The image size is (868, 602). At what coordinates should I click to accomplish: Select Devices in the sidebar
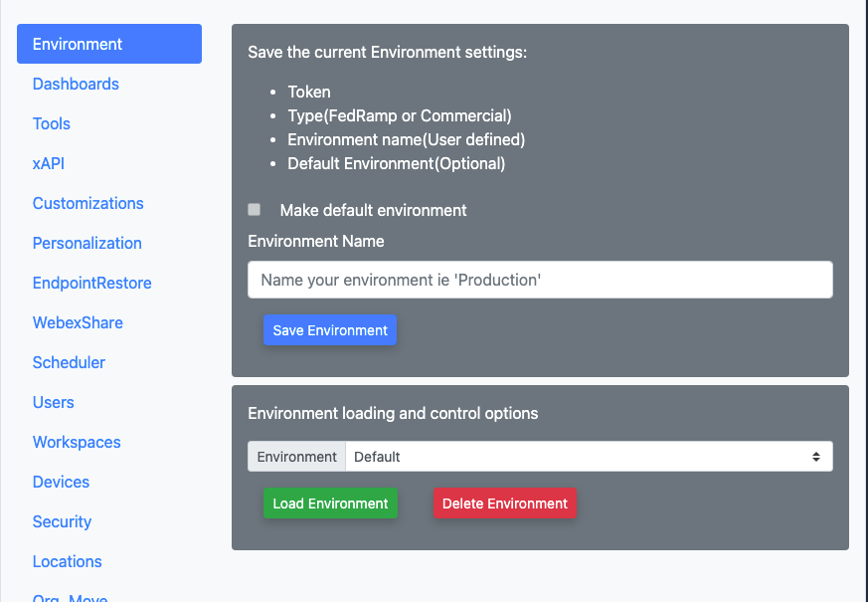click(x=61, y=482)
